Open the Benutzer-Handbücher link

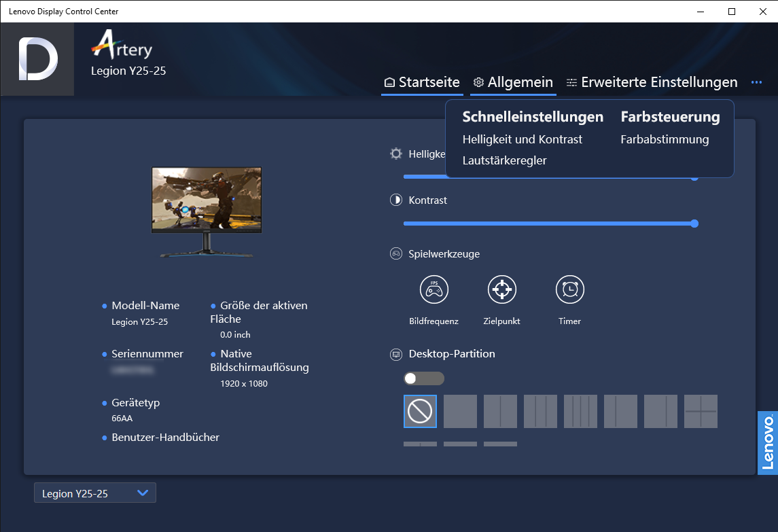pyautogui.click(x=165, y=437)
